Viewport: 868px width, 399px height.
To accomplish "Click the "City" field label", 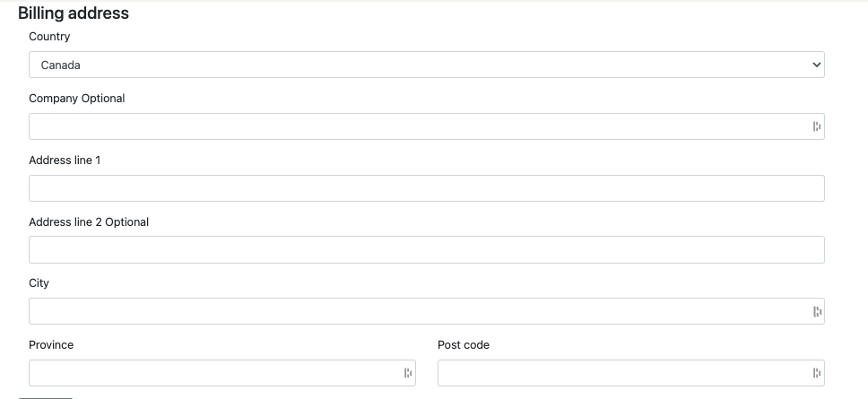I will coord(39,283).
